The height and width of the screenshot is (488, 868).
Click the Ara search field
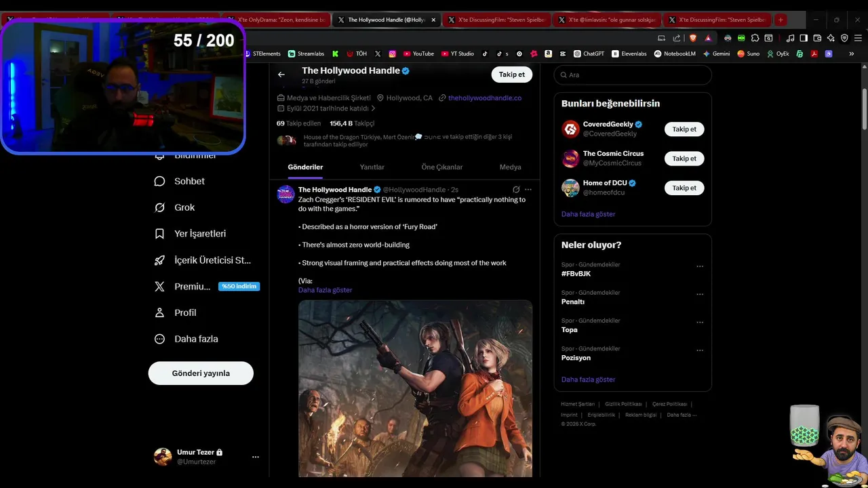(633, 75)
